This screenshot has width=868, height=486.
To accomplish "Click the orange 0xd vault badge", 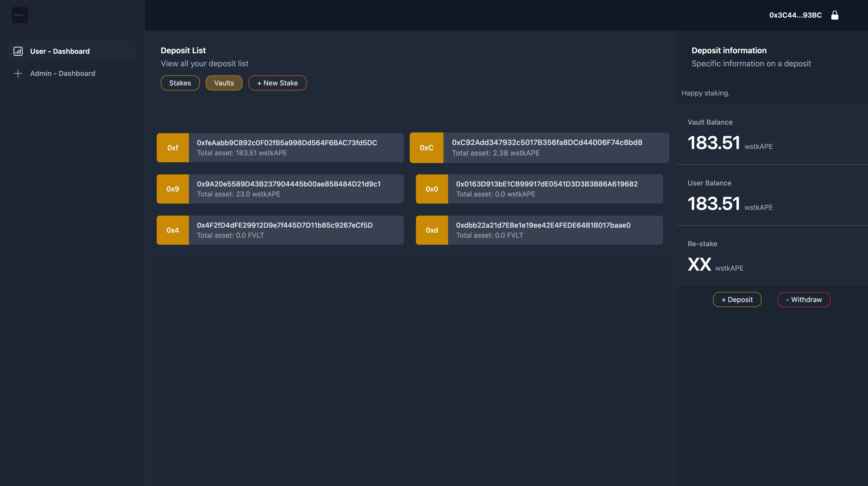I will [432, 230].
